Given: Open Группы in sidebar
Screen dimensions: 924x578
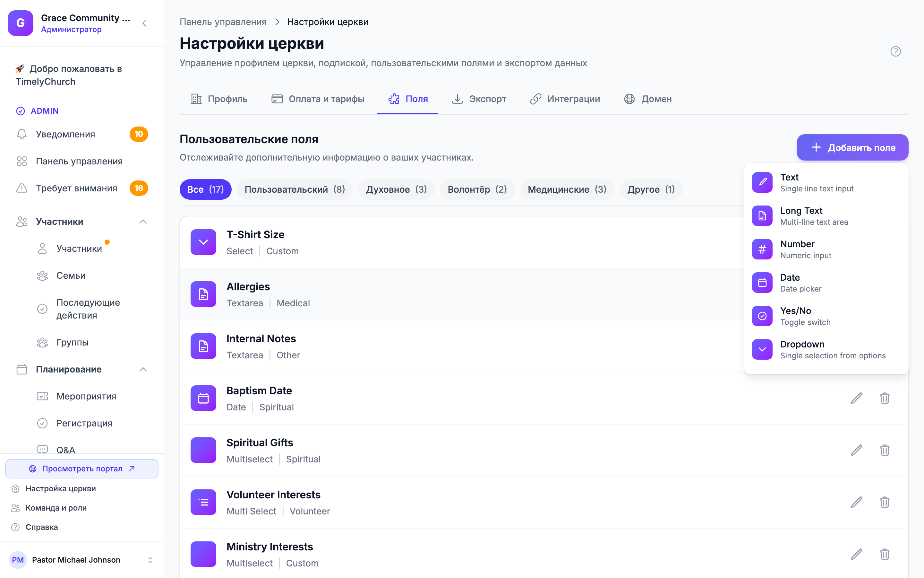Looking at the screenshot, I should pyautogui.click(x=73, y=343).
